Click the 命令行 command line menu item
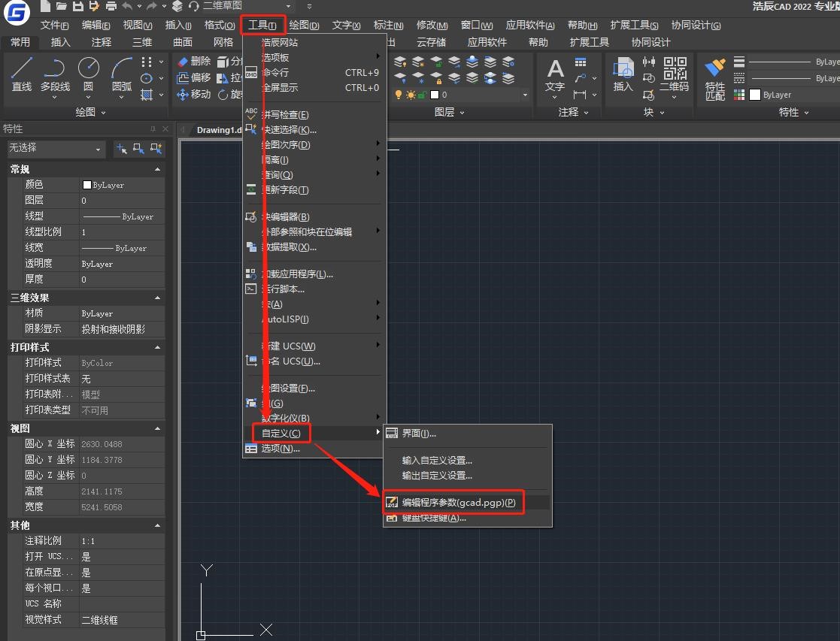This screenshot has width=840, height=641. click(314, 72)
